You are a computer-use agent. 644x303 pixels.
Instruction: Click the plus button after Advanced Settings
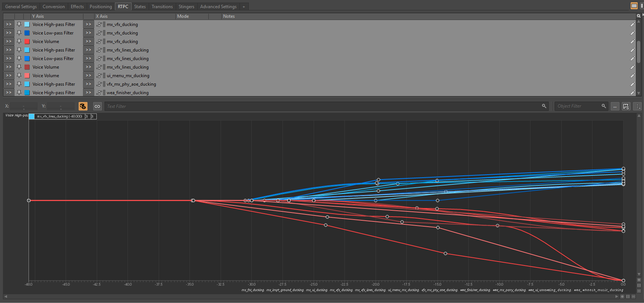point(244,7)
